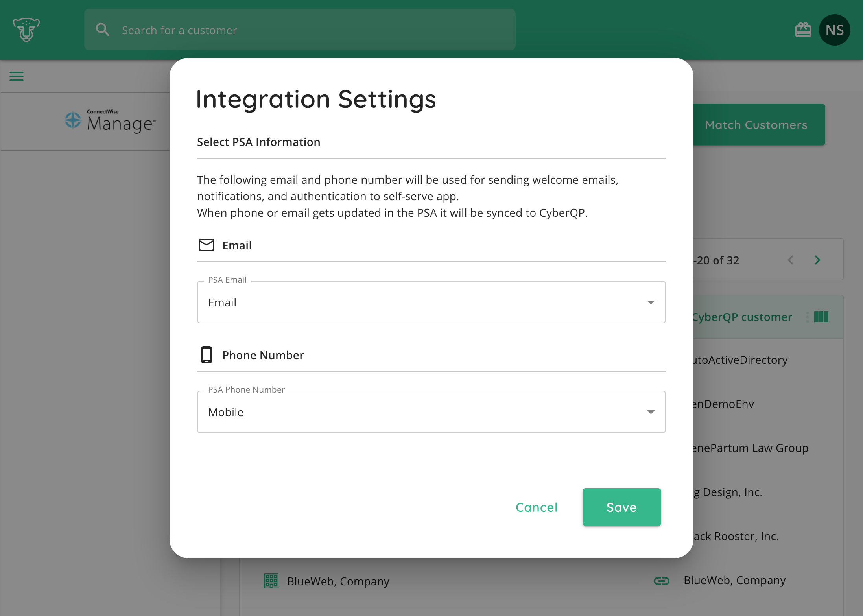The image size is (863, 616).
Task: Toggle the hamburger sidebar menu
Action: 17,76
